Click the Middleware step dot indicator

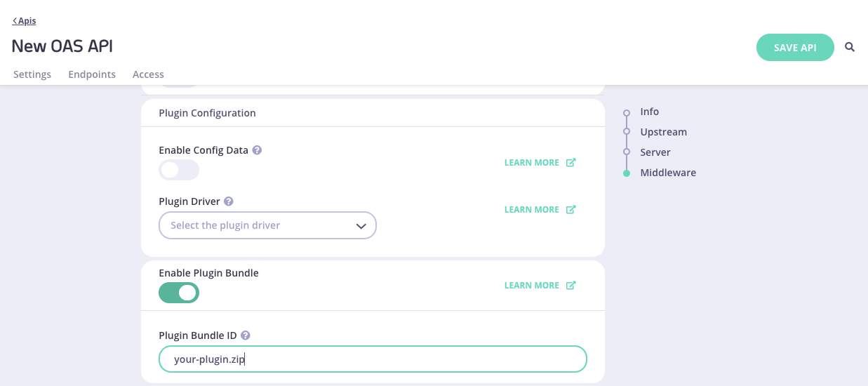[x=627, y=173]
